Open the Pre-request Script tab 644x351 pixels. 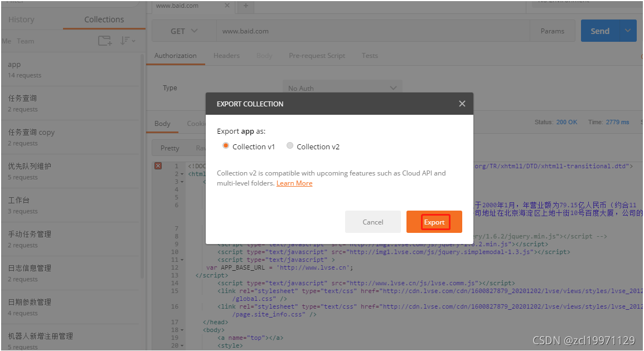click(x=317, y=55)
